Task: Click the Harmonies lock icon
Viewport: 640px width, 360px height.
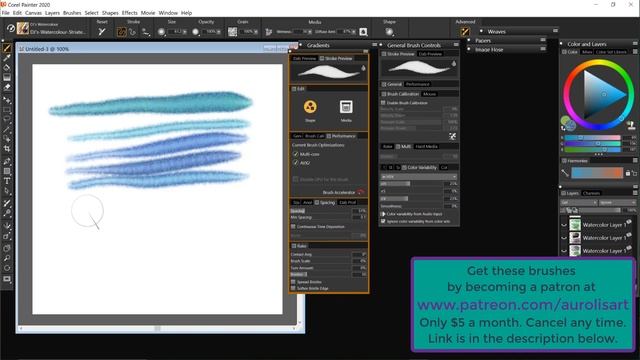Action: 628,173
